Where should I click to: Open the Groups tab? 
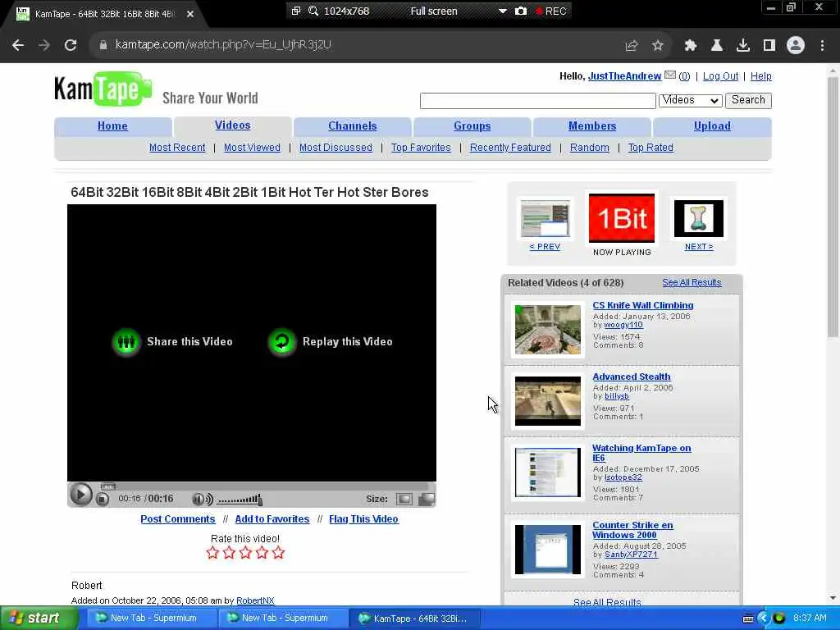(472, 126)
